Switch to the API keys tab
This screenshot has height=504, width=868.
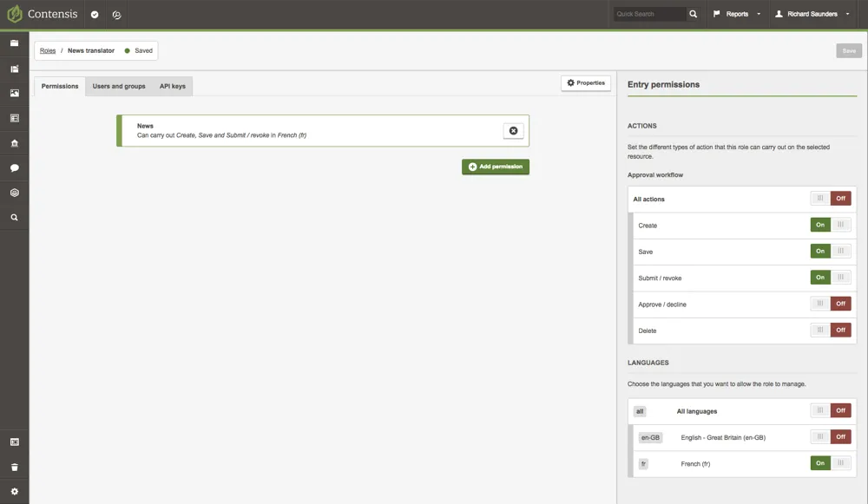click(x=173, y=86)
